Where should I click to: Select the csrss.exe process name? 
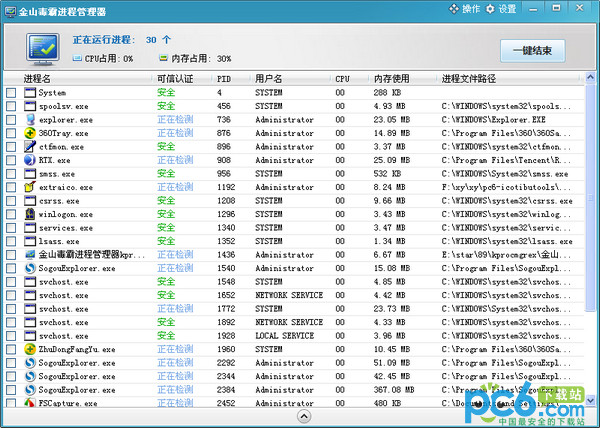59,201
